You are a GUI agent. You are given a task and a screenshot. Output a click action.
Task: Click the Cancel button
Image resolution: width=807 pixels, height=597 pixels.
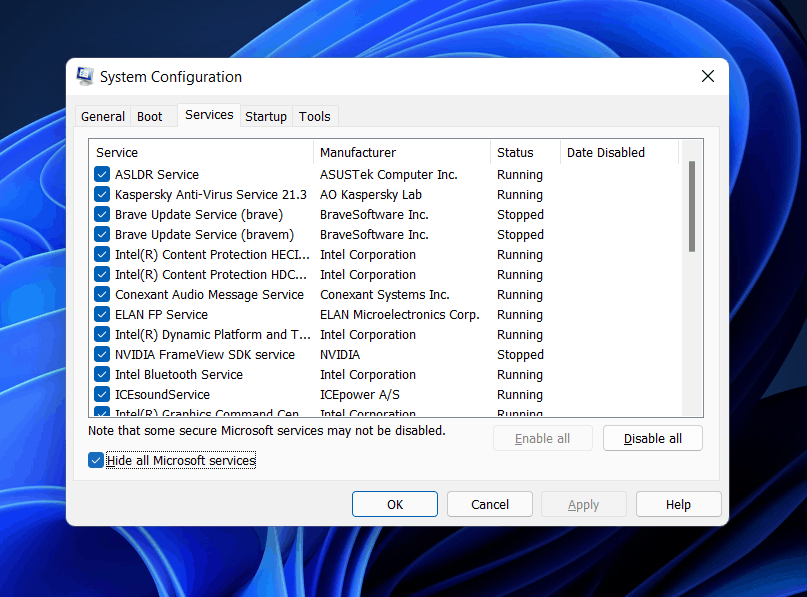tap(490, 505)
